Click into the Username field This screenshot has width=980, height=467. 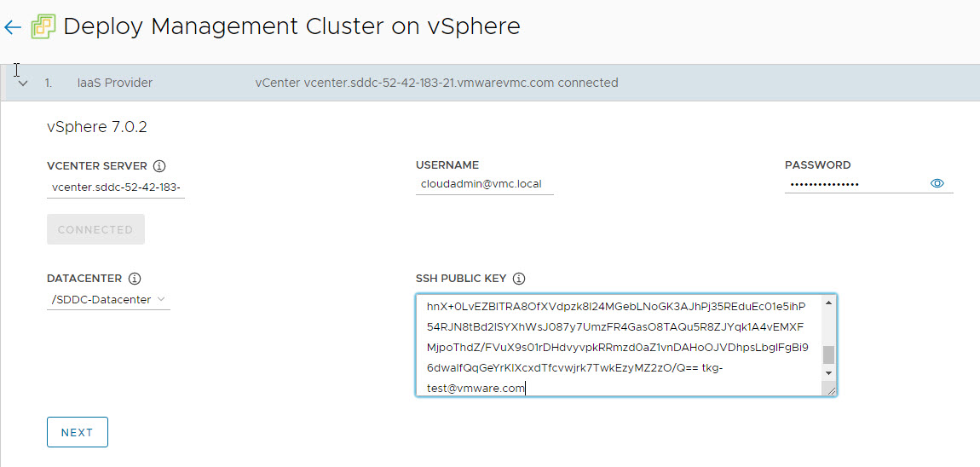[484, 184]
